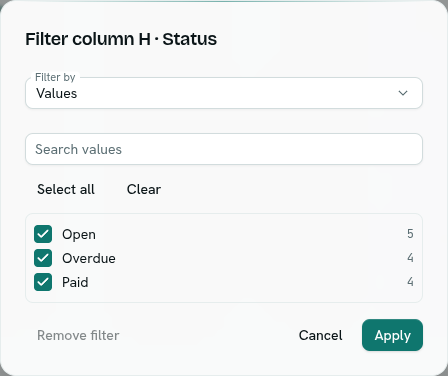
Task: Open the Filter by Values dropdown
Action: pyautogui.click(x=224, y=93)
